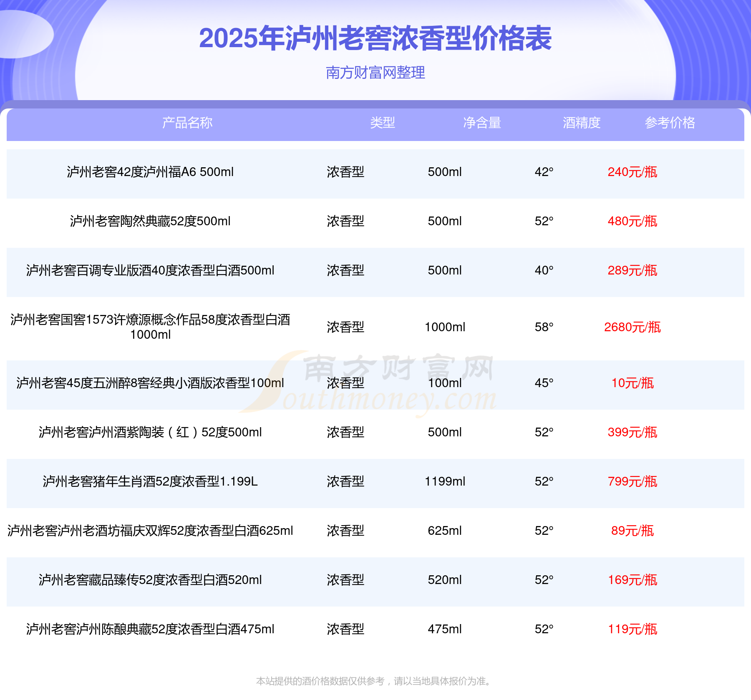Click the 产品名称 column header
This screenshot has width=751, height=700.
(187, 123)
